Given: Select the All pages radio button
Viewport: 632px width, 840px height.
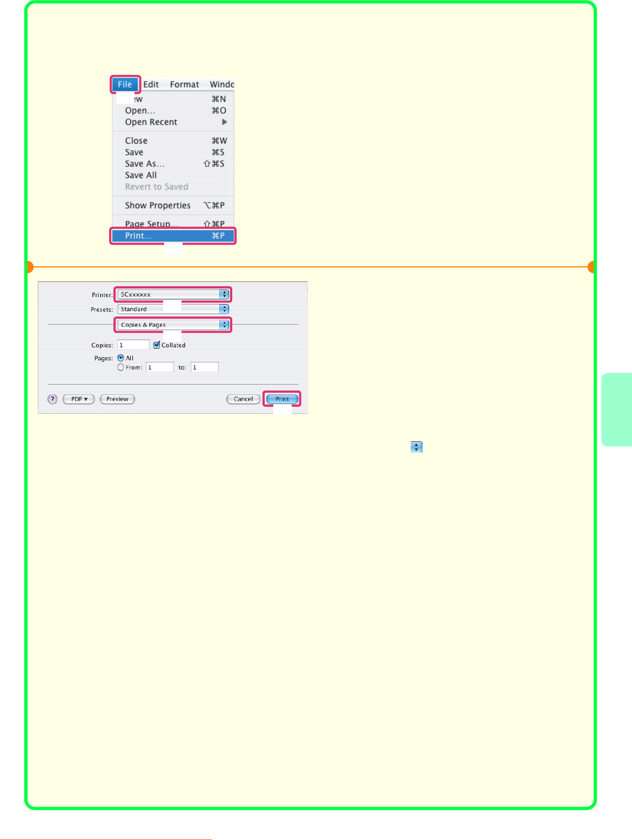Looking at the screenshot, I should (121, 358).
